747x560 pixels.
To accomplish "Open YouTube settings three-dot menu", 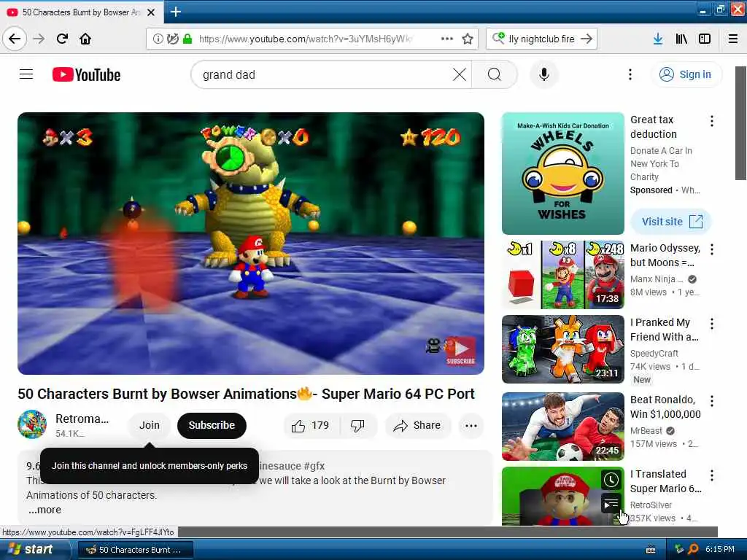I will coord(630,74).
